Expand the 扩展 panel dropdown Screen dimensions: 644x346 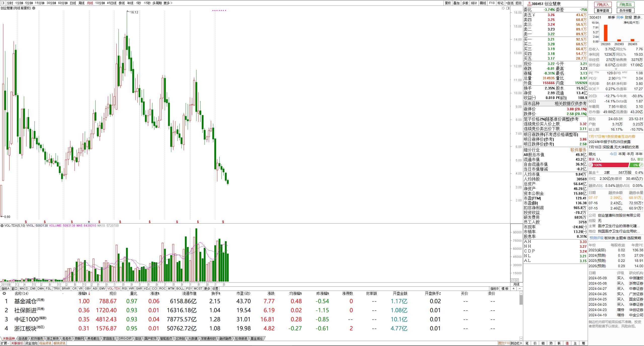pos(5,343)
